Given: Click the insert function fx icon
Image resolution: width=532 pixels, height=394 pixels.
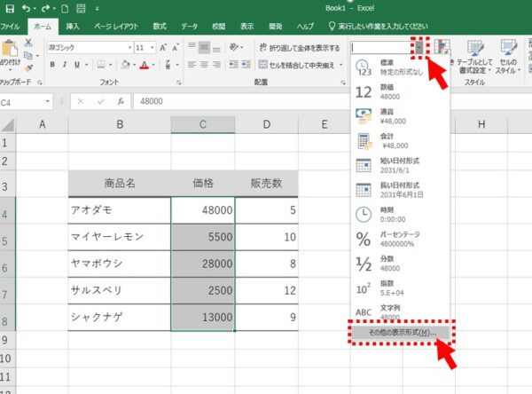Looking at the screenshot, I should 121,101.
